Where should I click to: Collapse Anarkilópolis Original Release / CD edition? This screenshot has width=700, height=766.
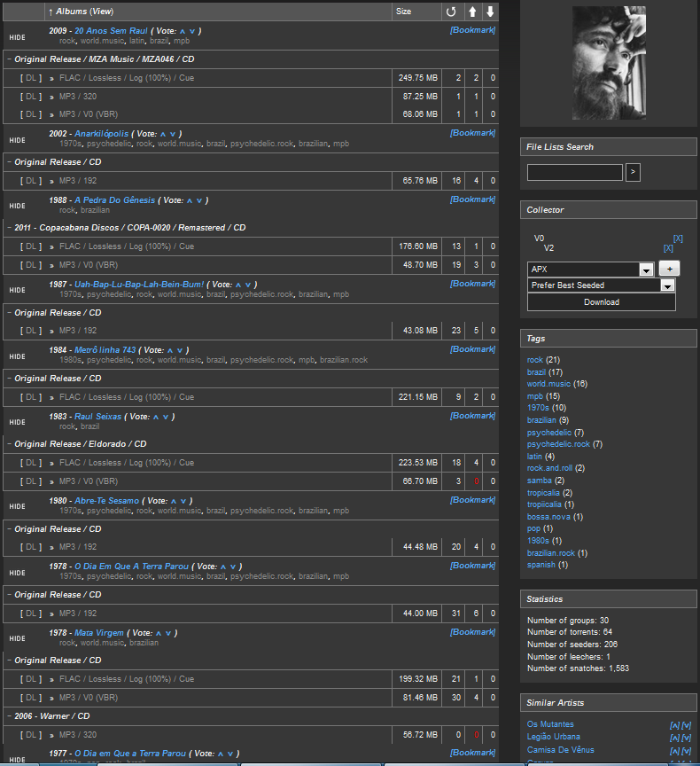click(x=9, y=161)
